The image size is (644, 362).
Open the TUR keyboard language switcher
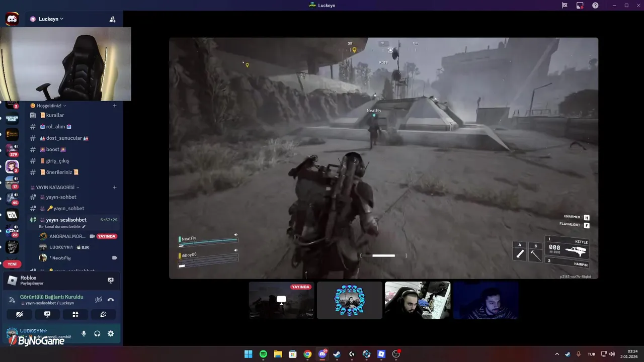coord(592,354)
